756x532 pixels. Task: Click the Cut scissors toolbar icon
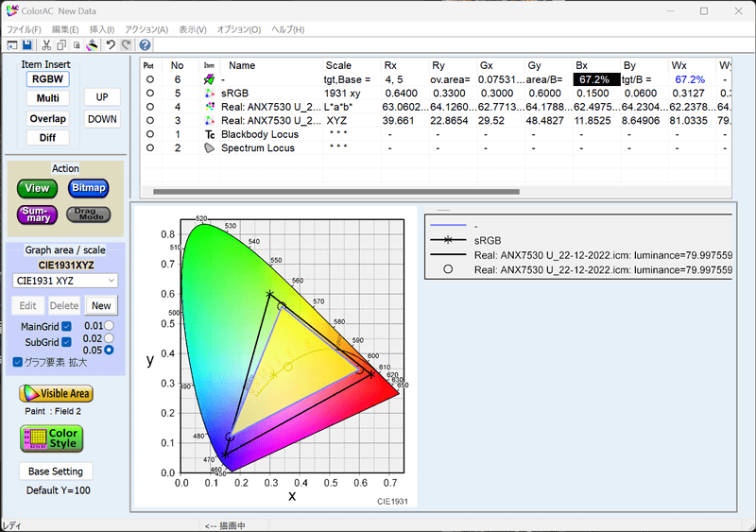click(x=44, y=44)
